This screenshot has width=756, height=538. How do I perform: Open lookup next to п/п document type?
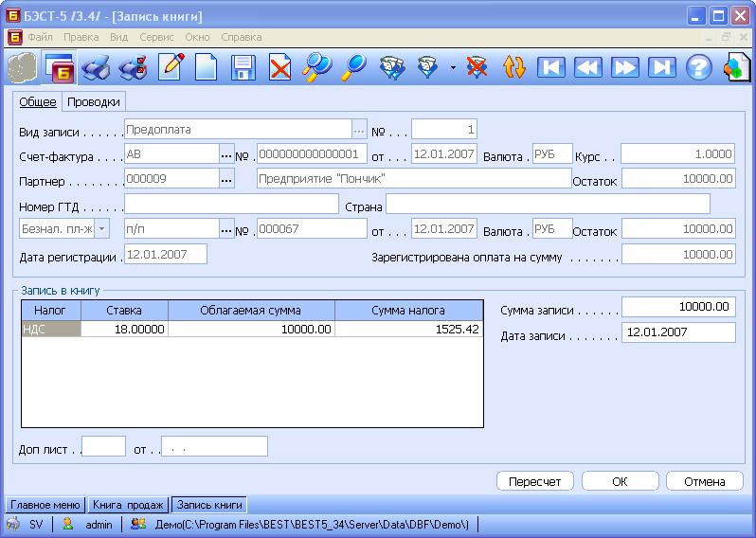pyautogui.click(x=226, y=229)
